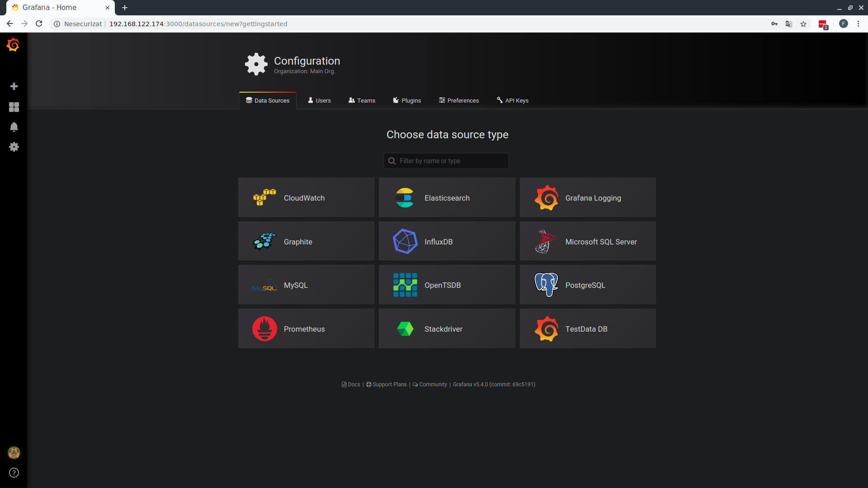The image size is (868, 488).
Task: Select the InfluxDB data source label
Action: coord(439,242)
